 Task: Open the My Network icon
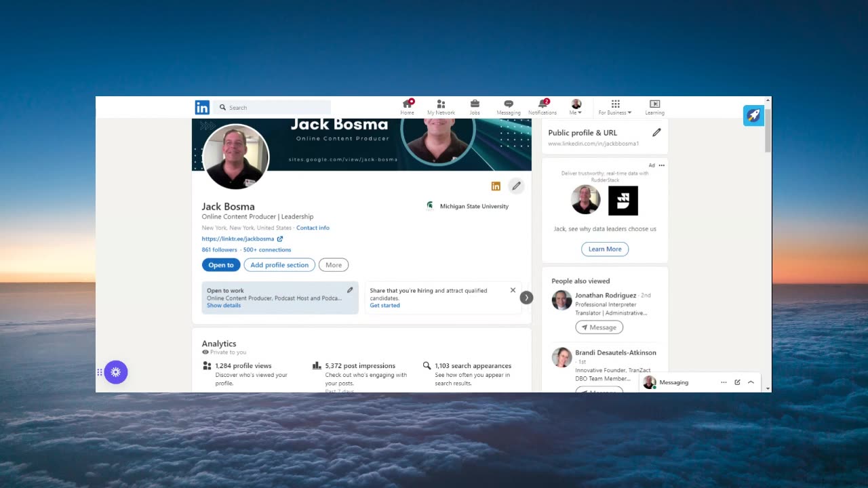point(441,107)
